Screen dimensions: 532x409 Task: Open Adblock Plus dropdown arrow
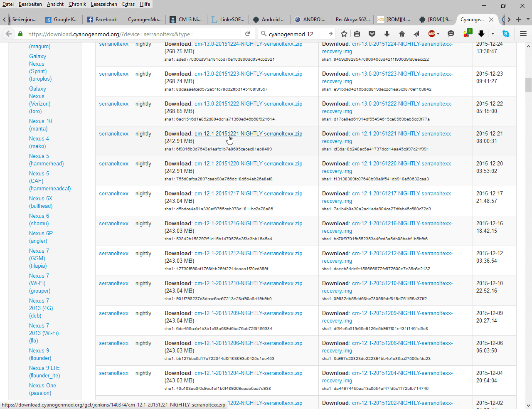(438, 34)
